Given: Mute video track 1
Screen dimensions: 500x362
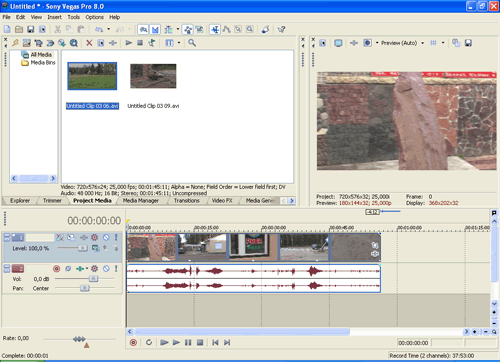Looking at the screenshot, I should tap(106, 237).
